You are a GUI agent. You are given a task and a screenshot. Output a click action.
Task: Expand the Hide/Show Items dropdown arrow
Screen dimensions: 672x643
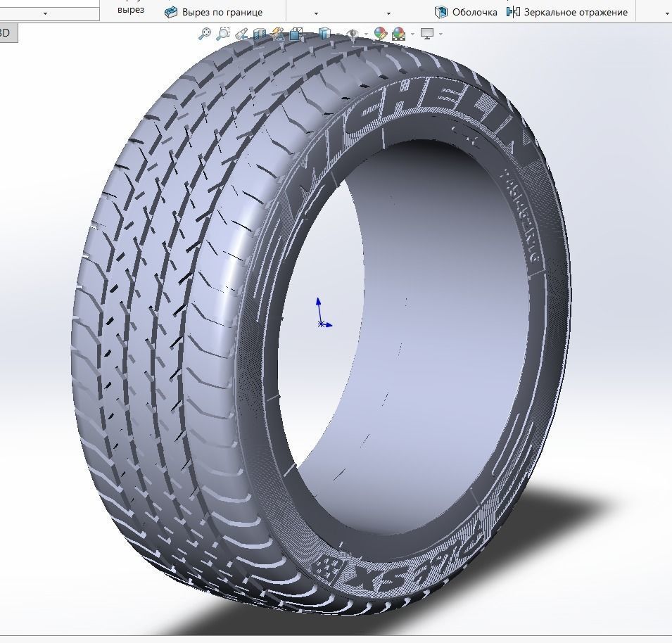366,34
